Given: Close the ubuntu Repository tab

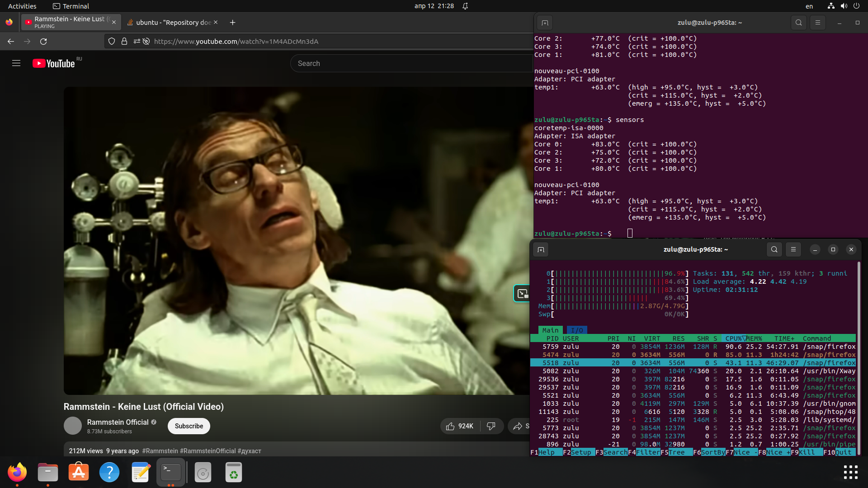Looking at the screenshot, I should (x=216, y=22).
